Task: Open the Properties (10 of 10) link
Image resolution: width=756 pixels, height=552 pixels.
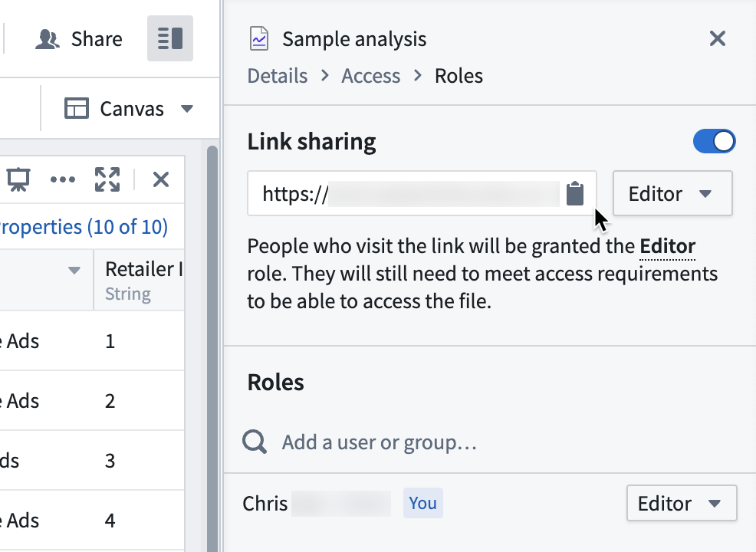Action: (84, 227)
